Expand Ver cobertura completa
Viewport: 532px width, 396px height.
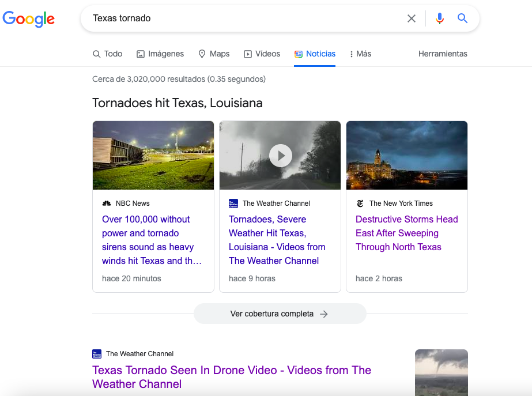pos(280,314)
